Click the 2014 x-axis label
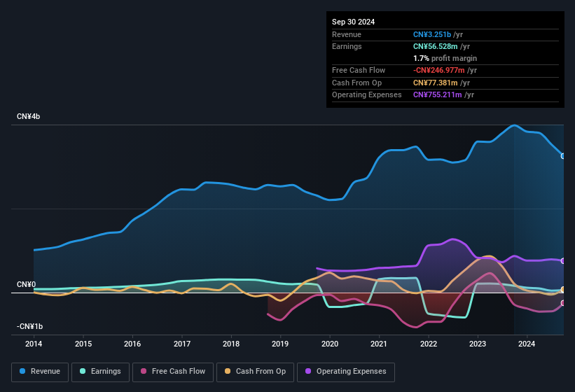This screenshot has height=392, width=575. point(34,344)
